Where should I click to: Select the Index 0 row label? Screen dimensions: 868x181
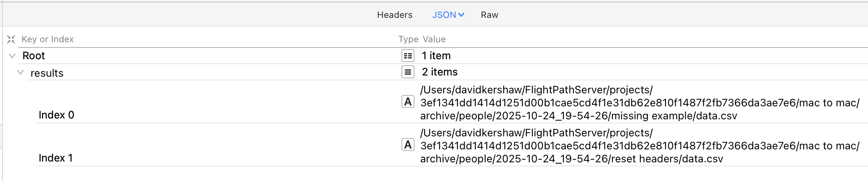point(57,115)
